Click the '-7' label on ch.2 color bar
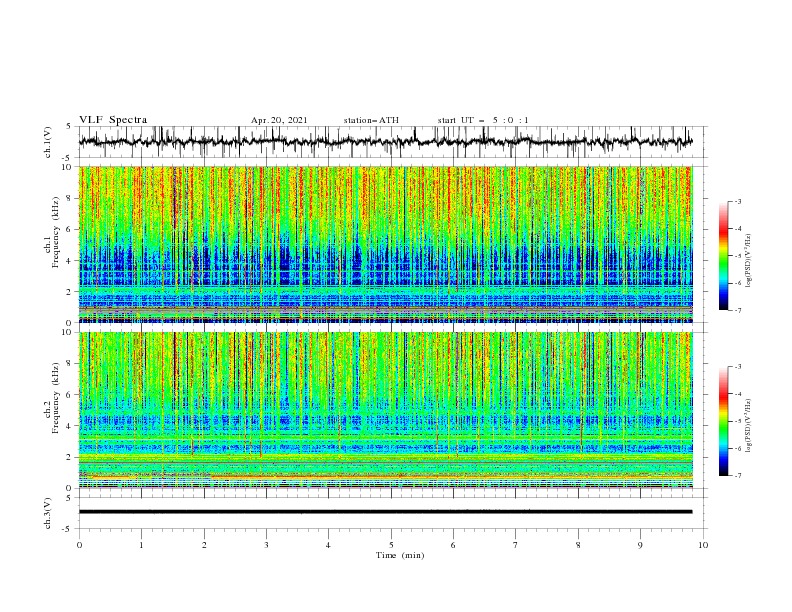This screenshot has width=792, height=612. tap(737, 476)
